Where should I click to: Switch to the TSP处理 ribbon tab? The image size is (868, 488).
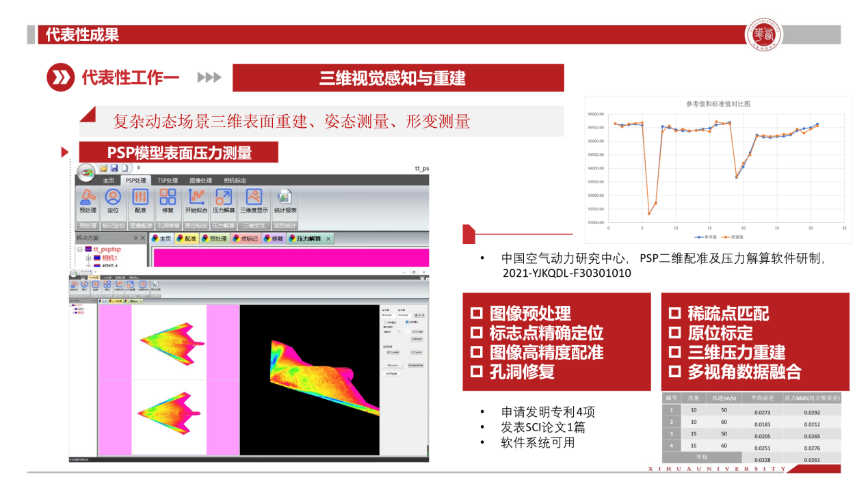(168, 180)
